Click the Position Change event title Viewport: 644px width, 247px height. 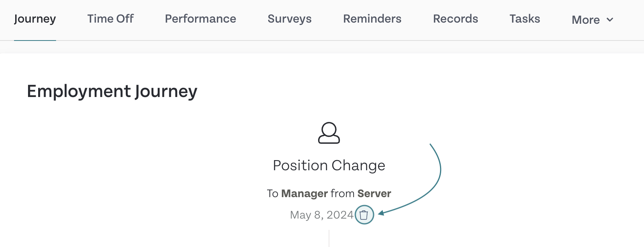click(329, 166)
